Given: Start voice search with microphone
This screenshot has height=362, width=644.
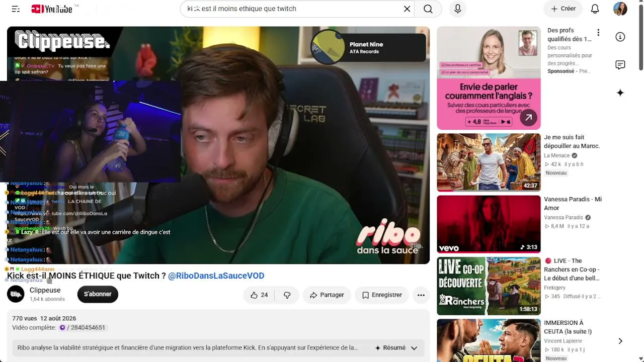Looking at the screenshot, I should point(457,9).
